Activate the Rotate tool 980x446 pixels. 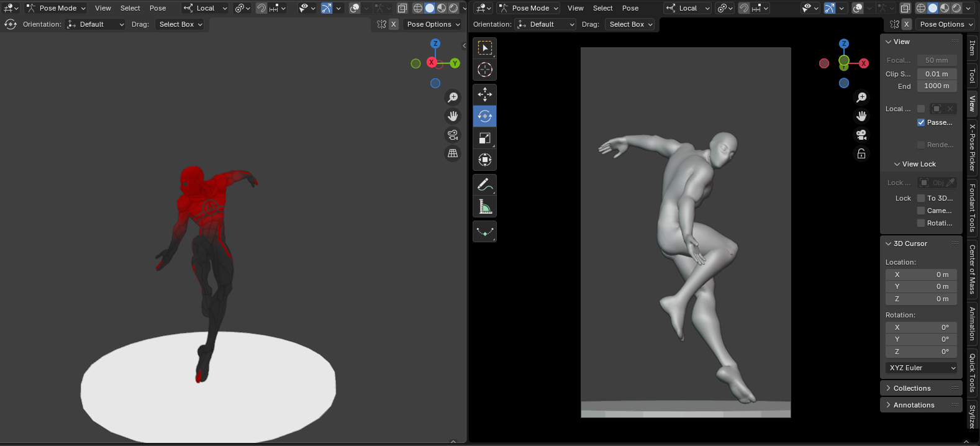pyautogui.click(x=484, y=116)
